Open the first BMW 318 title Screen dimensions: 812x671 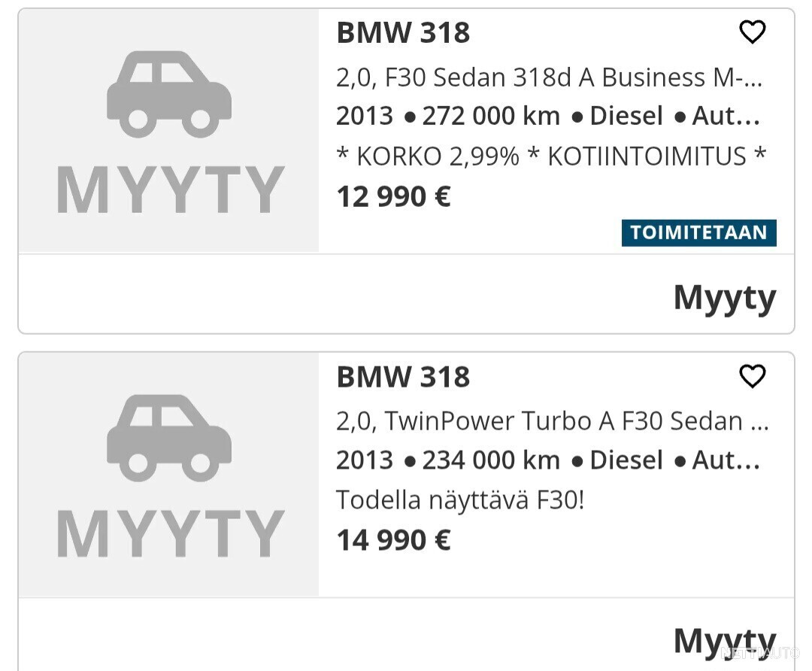[x=403, y=32]
